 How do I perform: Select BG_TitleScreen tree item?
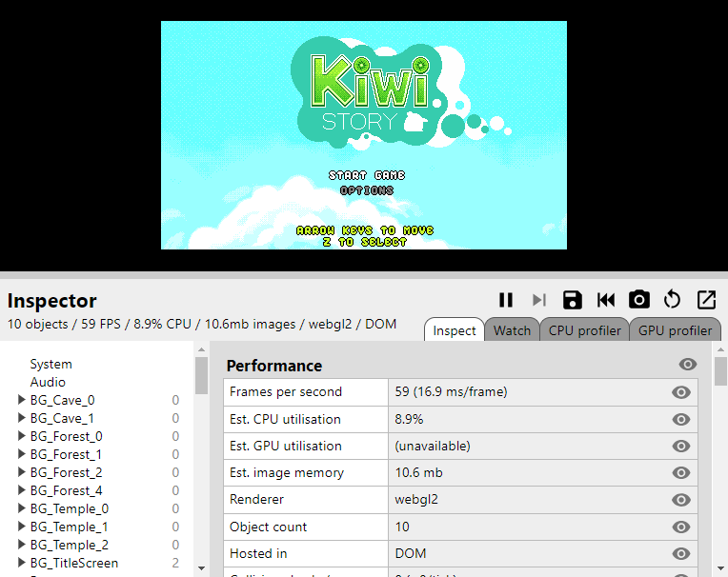(x=74, y=563)
